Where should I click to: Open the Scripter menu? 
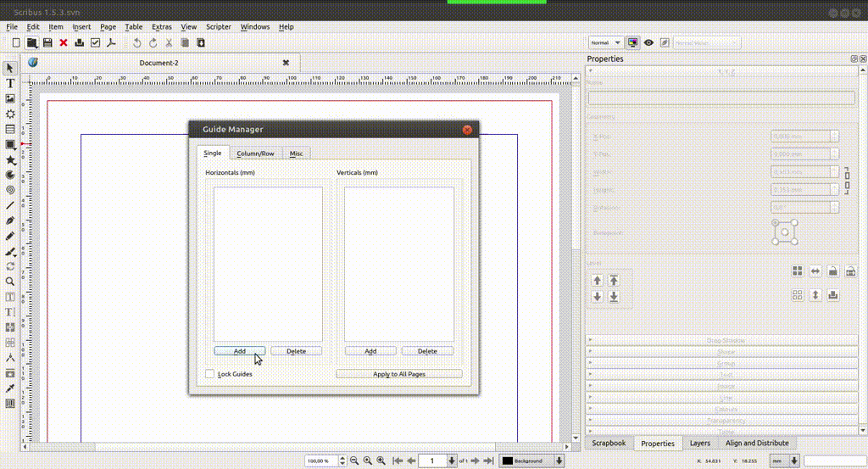pyautogui.click(x=218, y=27)
